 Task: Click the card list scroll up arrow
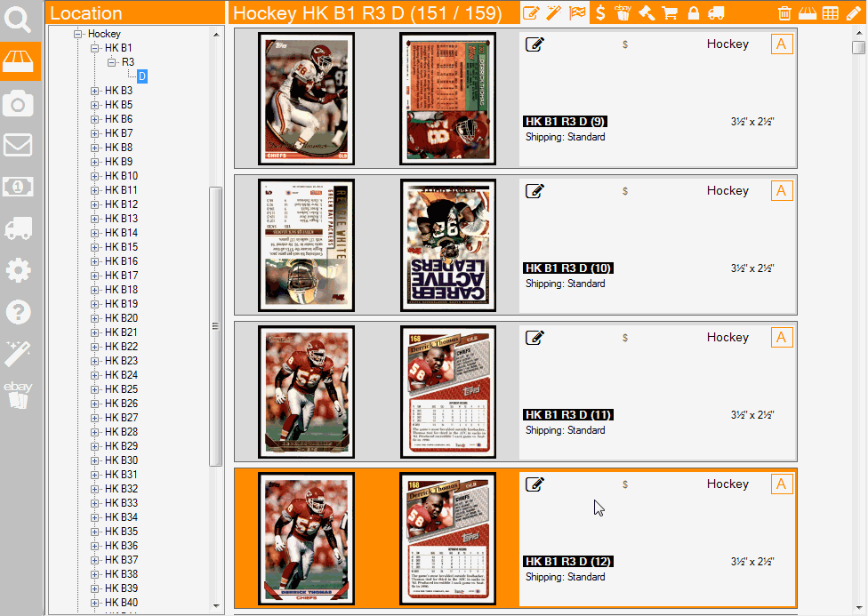click(858, 34)
